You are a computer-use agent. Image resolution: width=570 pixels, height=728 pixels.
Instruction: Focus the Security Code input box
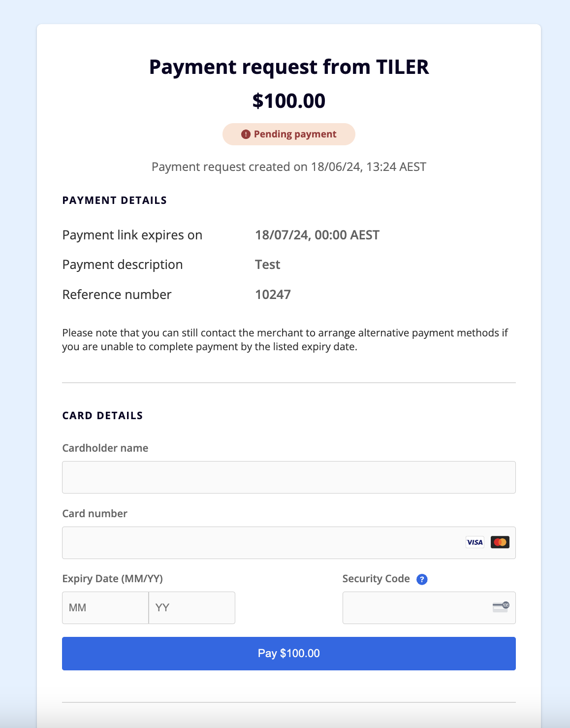tap(416, 608)
